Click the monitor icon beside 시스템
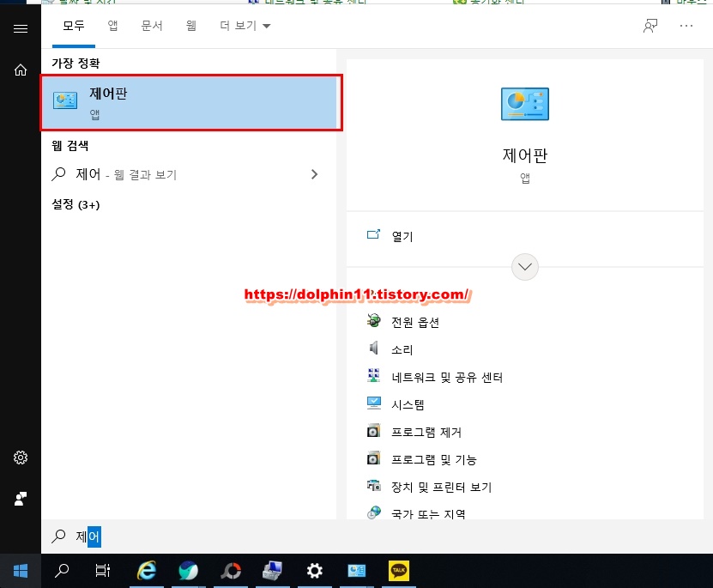713x588 pixels. pyautogui.click(x=374, y=403)
